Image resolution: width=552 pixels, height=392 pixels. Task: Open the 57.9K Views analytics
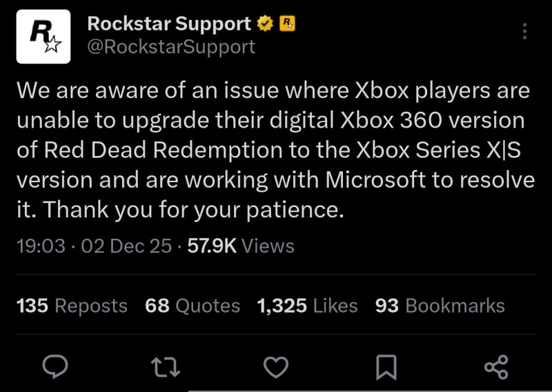[x=241, y=246]
